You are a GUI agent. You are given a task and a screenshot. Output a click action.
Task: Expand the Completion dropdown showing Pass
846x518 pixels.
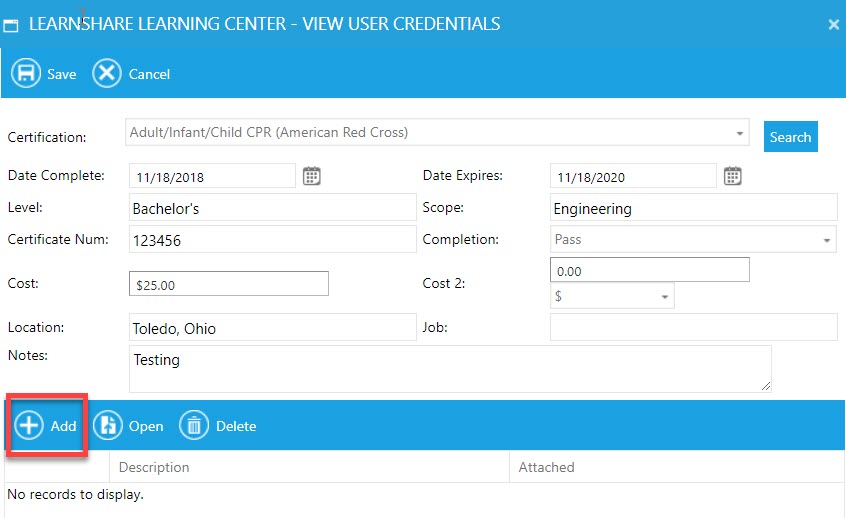point(827,240)
